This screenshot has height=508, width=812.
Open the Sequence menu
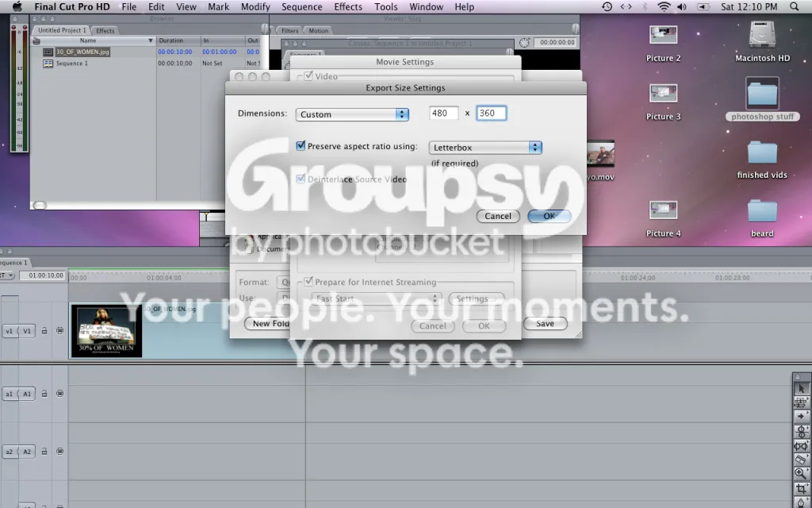click(302, 6)
